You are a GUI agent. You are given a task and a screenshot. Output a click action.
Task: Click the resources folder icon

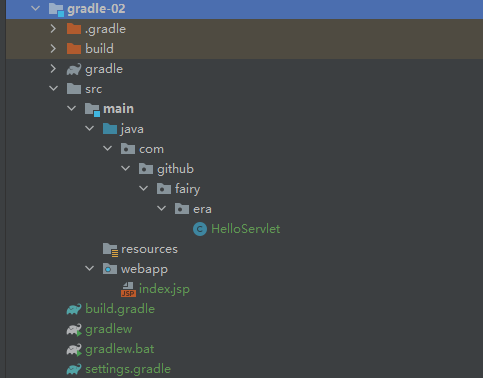pyautogui.click(x=110, y=250)
